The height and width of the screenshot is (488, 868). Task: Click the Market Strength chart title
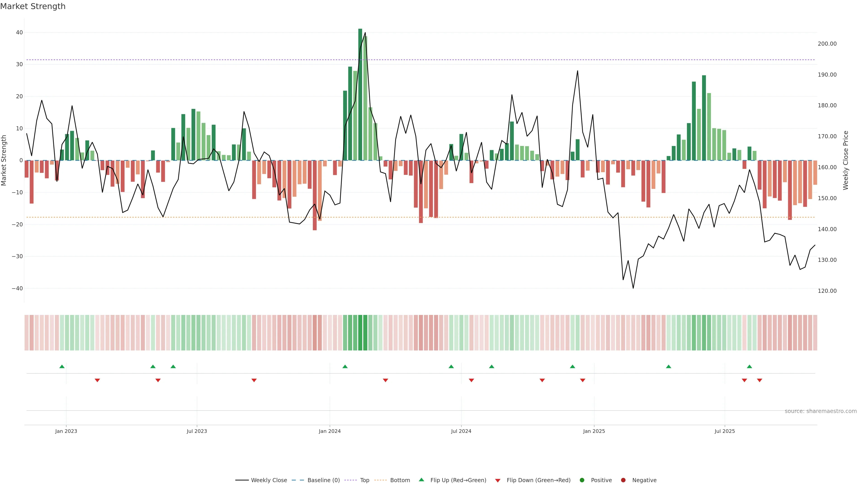click(33, 6)
